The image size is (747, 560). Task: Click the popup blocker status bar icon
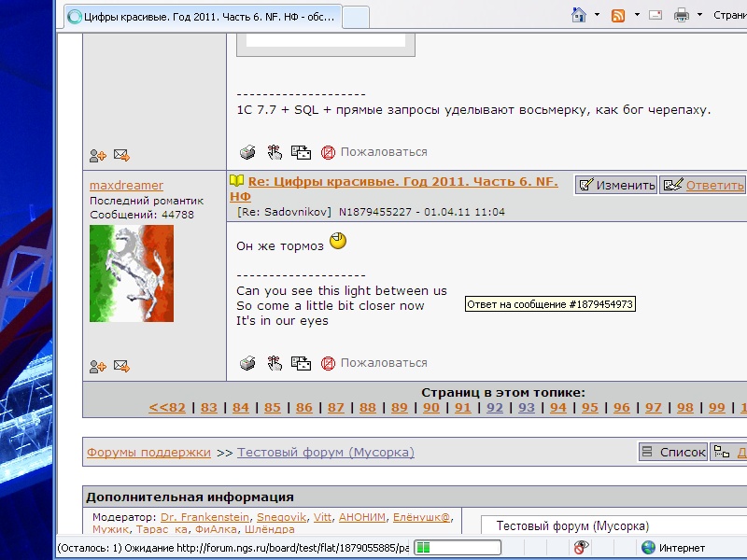(581, 548)
